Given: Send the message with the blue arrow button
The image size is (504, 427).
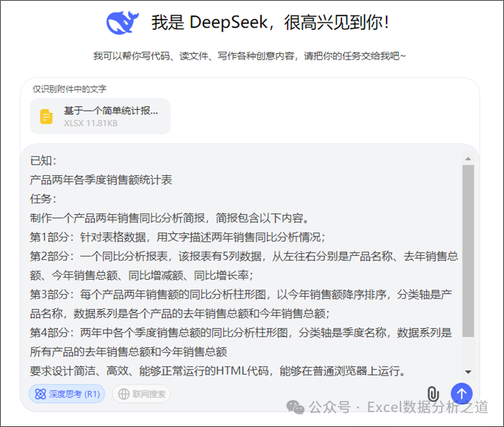Looking at the screenshot, I should tap(461, 393).
